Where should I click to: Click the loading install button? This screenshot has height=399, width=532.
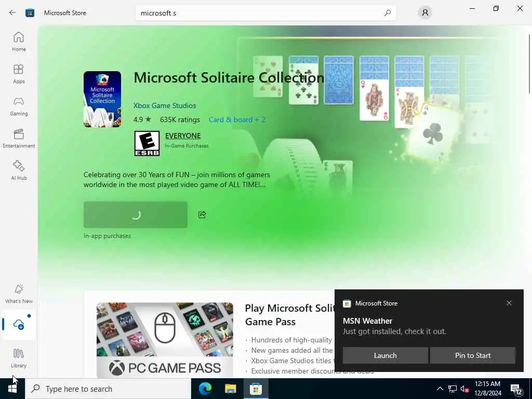(136, 215)
